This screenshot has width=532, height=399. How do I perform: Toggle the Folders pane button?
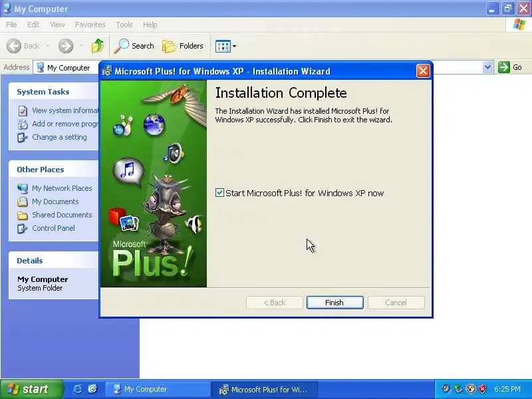point(183,46)
